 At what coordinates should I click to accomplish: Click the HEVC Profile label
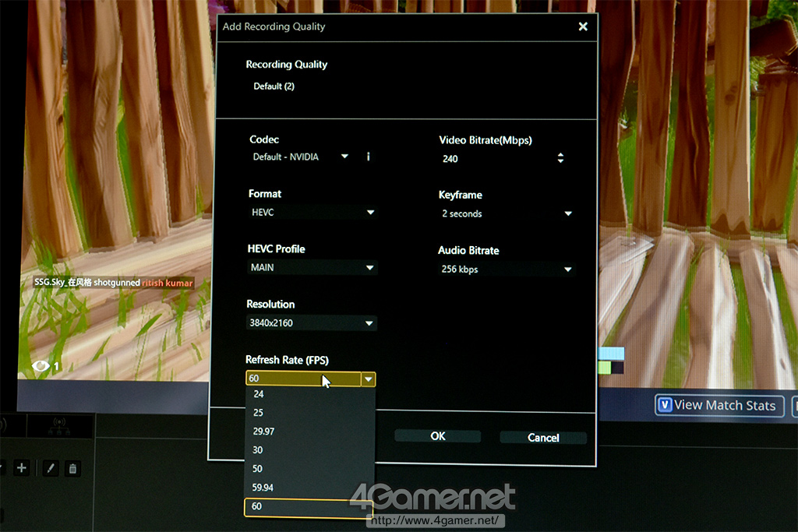[277, 249]
